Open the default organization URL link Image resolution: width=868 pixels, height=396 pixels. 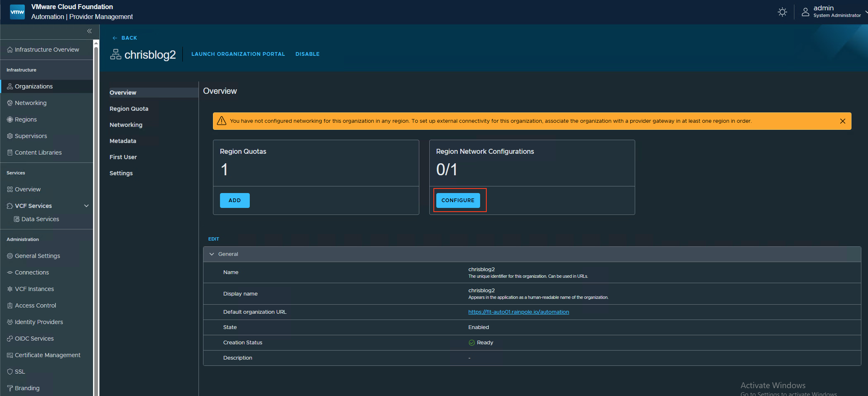tap(519, 312)
